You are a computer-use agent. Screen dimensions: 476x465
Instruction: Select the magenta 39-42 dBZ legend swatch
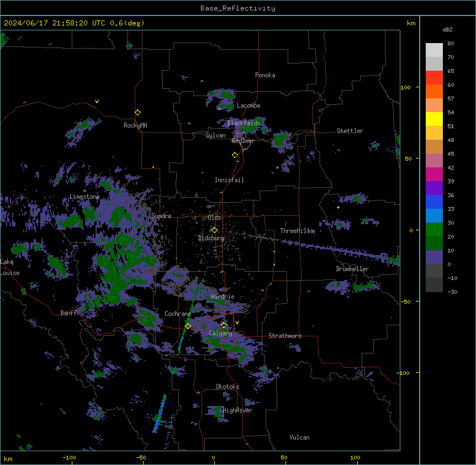434,174
